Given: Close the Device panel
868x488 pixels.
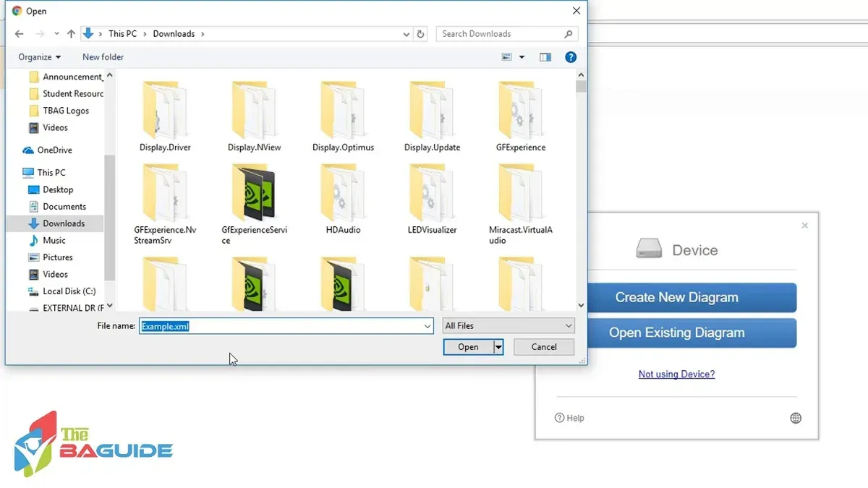Looking at the screenshot, I should (x=804, y=226).
